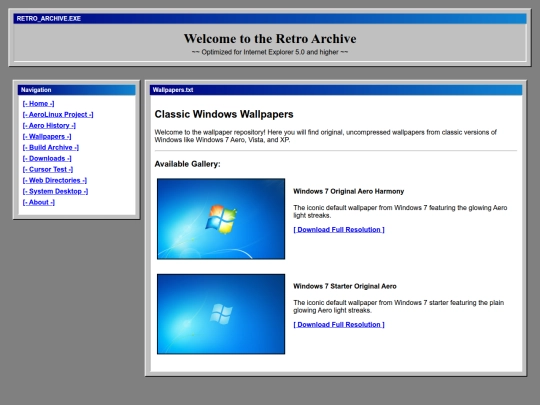Image resolution: width=540 pixels, height=405 pixels.
Task: Open the About page link
Action: 39,202
